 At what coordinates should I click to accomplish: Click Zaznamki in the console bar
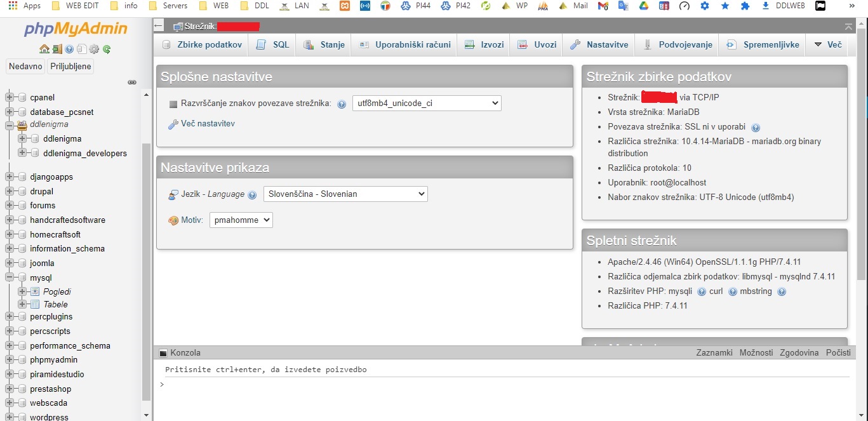pyautogui.click(x=714, y=352)
